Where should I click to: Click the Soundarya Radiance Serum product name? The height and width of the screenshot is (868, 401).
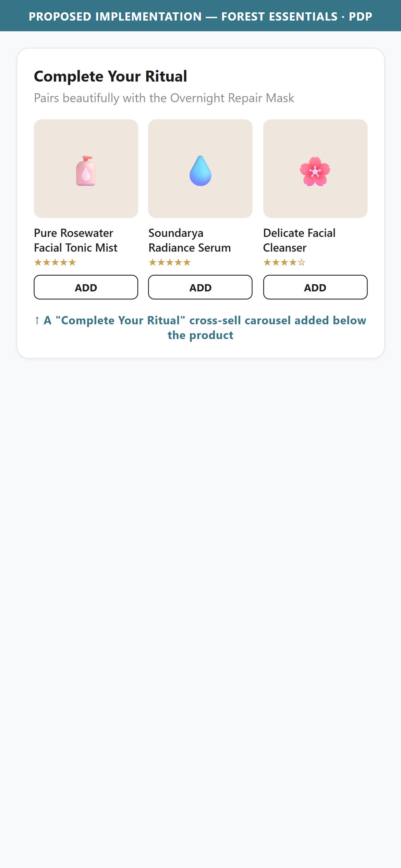(190, 240)
